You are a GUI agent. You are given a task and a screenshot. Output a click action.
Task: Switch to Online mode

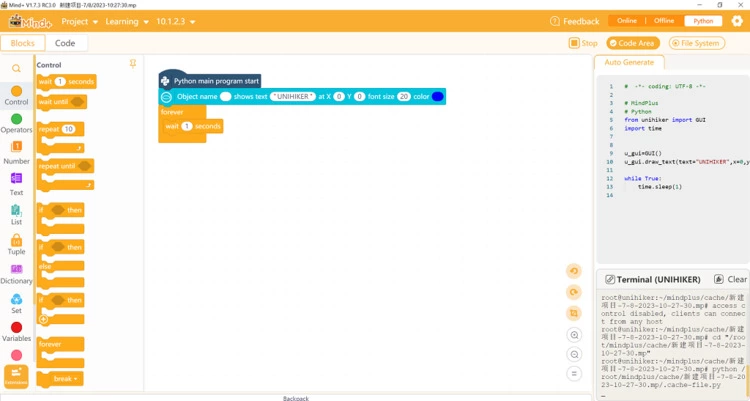626,21
